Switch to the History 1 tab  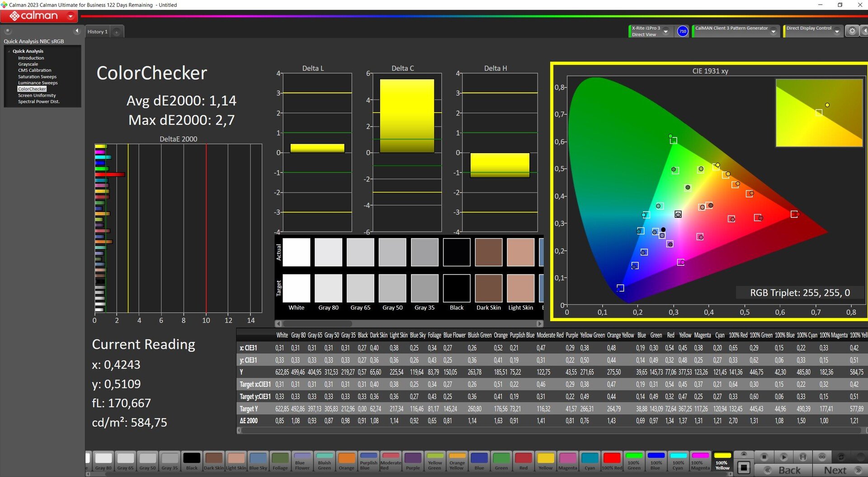click(x=98, y=32)
